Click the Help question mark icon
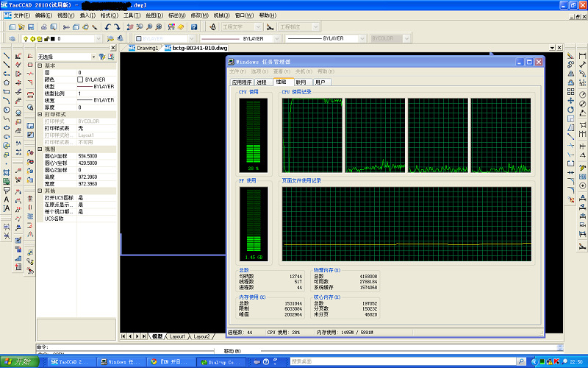The image size is (588, 368). (194, 27)
